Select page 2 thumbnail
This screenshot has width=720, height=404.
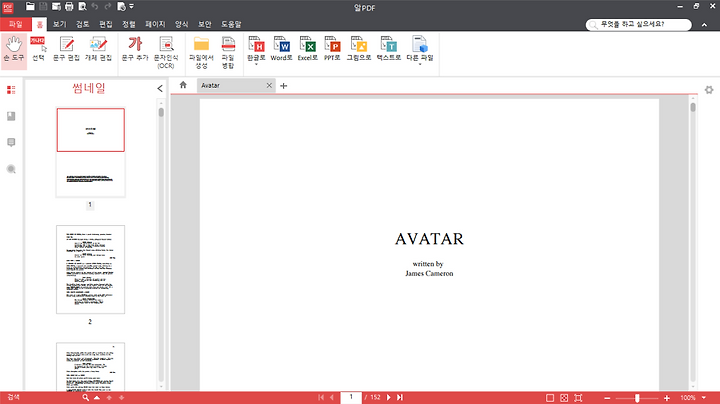pyautogui.click(x=90, y=269)
